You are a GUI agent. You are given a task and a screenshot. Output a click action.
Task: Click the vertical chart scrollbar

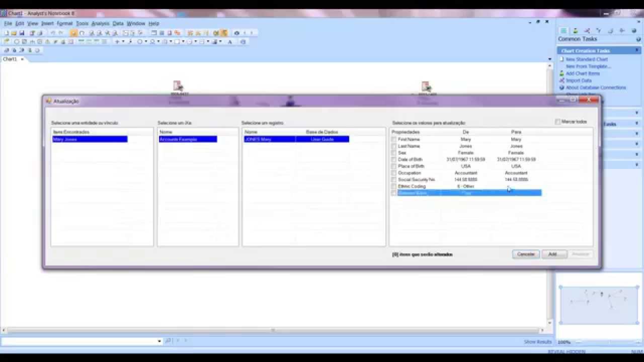549,194
